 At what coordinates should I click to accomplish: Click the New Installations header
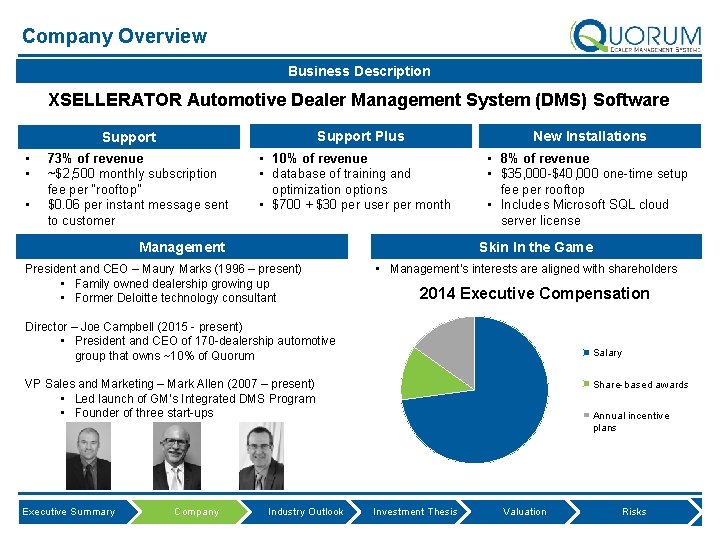pyautogui.click(x=590, y=136)
